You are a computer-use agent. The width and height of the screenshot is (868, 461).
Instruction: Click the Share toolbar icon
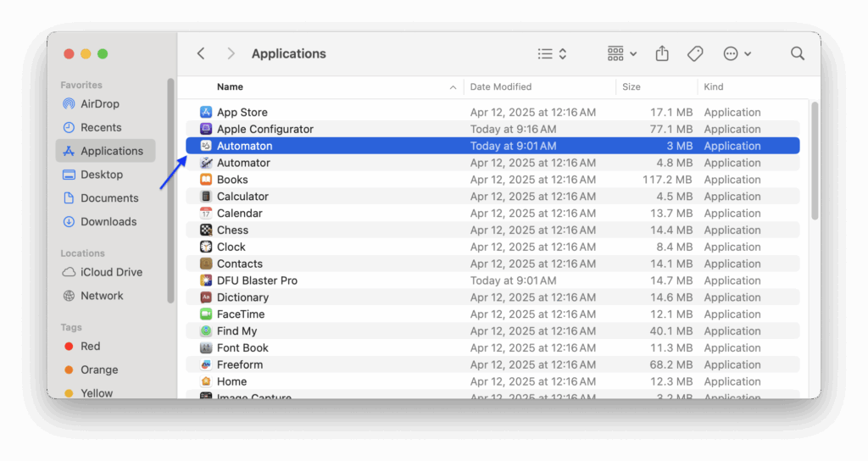(x=662, y=53)
